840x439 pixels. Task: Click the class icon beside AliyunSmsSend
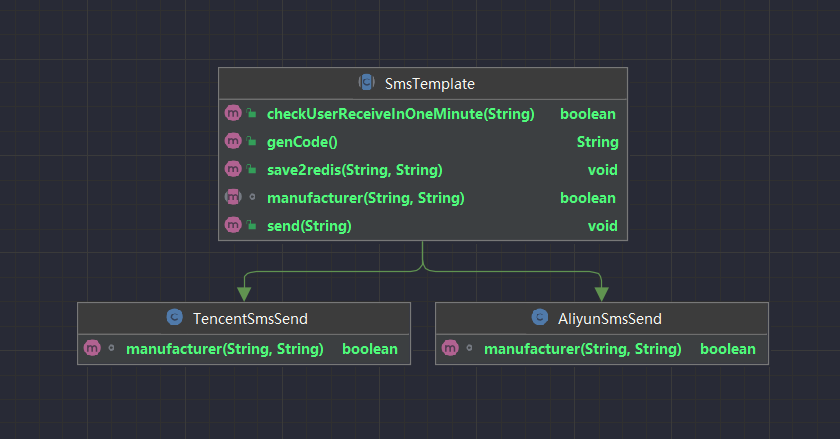(540, 317)
